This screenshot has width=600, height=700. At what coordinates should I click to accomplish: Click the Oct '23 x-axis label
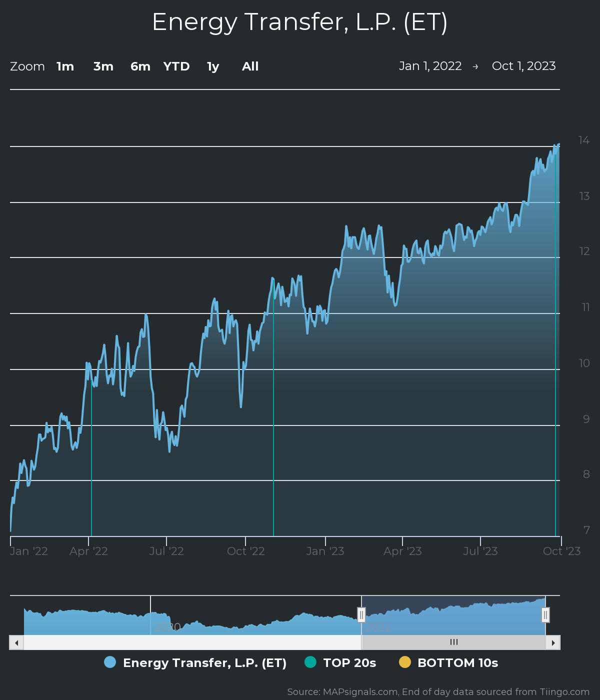coord(561,551)
